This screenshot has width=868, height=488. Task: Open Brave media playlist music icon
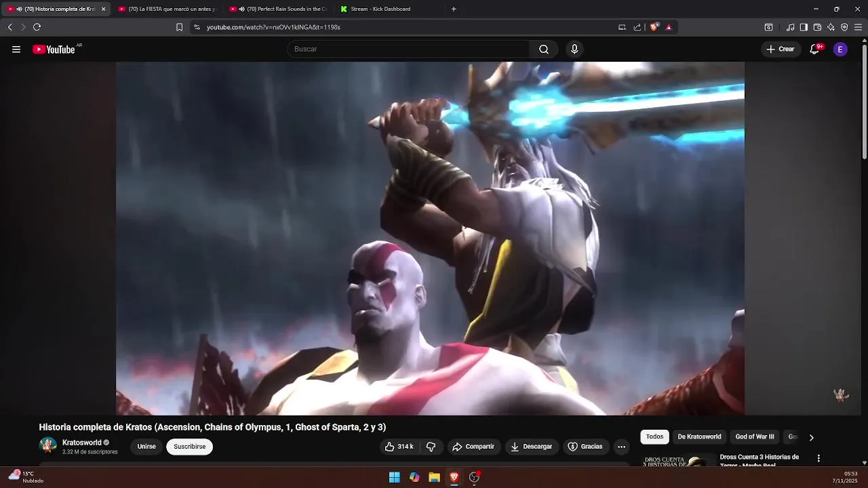tap(790, 27)
